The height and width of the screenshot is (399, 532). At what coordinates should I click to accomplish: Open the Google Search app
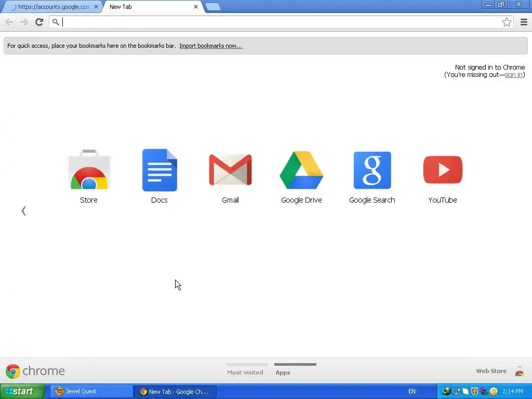(x=372, y=170)
